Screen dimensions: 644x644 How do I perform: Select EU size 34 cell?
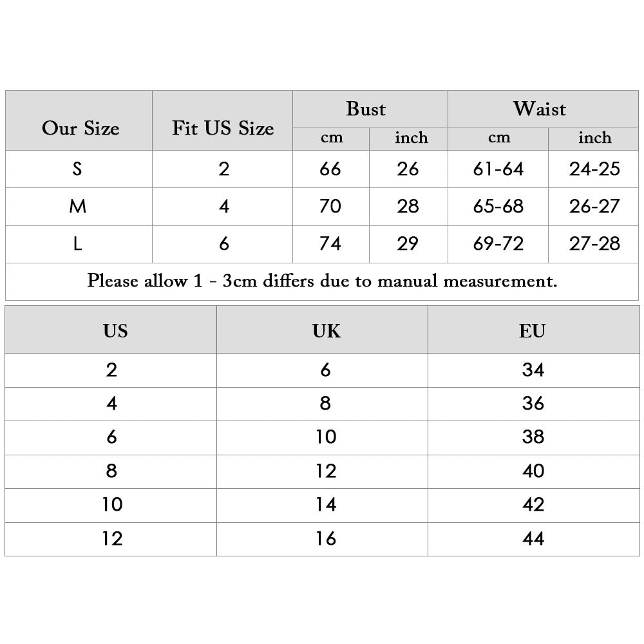coord(533,370)
